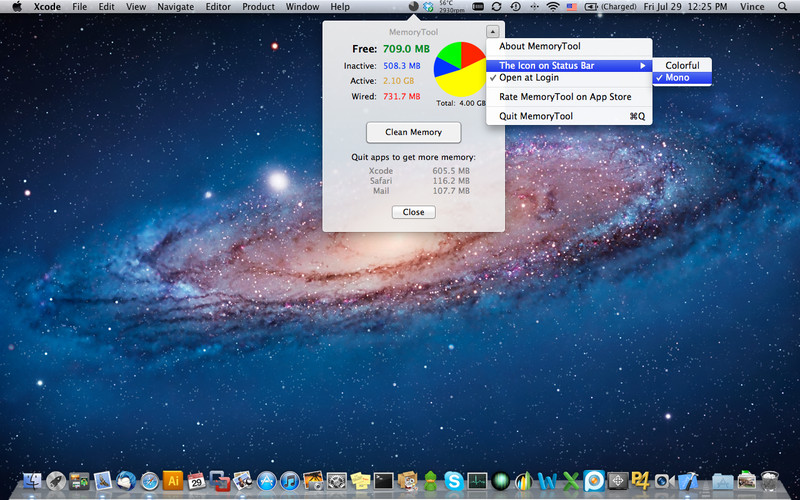This screenshot has width=800, height=500.
Task: Click the Total 4.00 GB label
Action: [461, 103]
